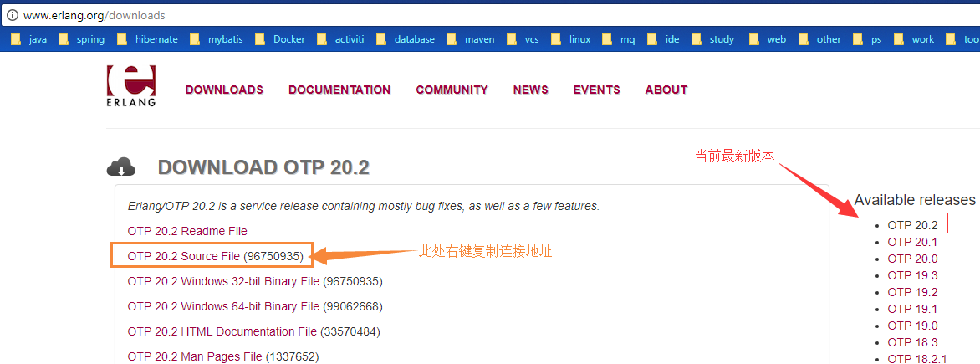The width and height of the screenshot is (980, 364).
Task: Click the Erlang/OTP 20.2 service release description
Action: coord(363,206)
